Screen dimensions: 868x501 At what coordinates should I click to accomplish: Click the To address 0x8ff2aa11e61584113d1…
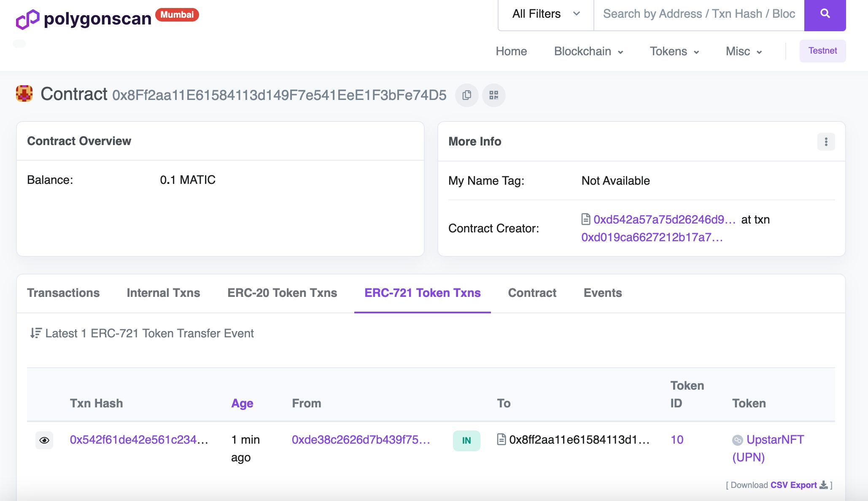coord(579,440)
